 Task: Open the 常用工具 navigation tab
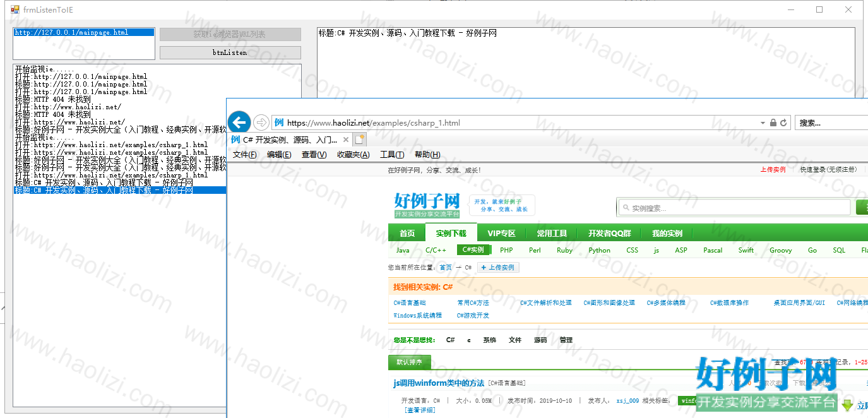pos(552,233)
